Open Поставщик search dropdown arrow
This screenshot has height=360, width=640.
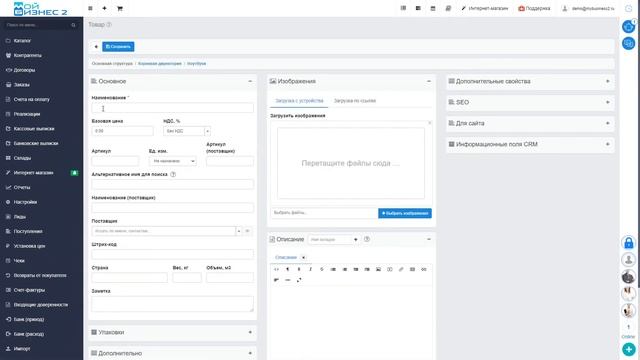pos(239,231)
